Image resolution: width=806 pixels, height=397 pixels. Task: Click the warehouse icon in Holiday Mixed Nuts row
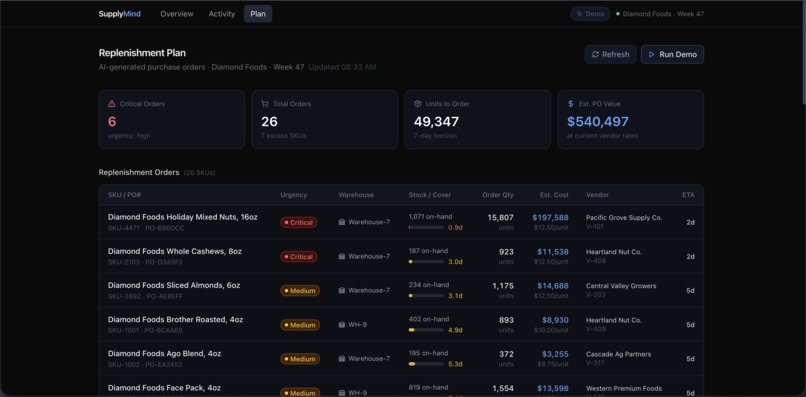342,222
